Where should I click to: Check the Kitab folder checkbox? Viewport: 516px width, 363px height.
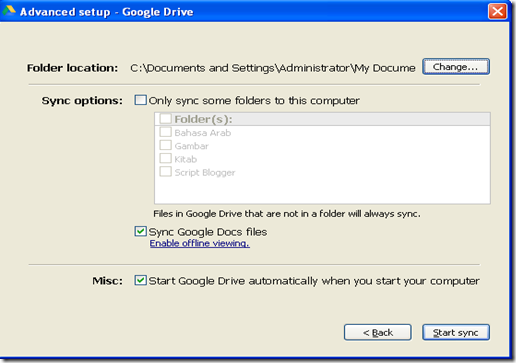click(x=166, y=159)
